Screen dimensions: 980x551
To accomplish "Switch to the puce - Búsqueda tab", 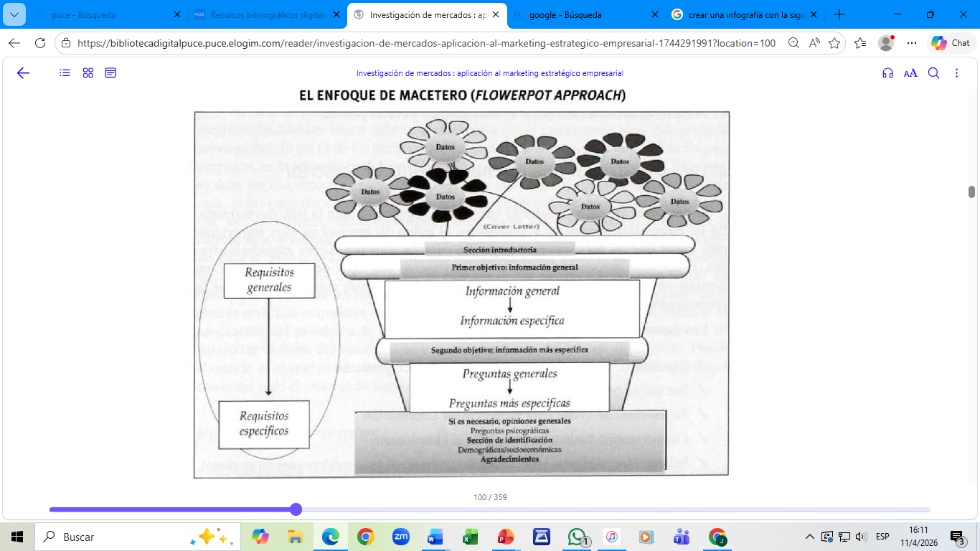I will [104, 14].
